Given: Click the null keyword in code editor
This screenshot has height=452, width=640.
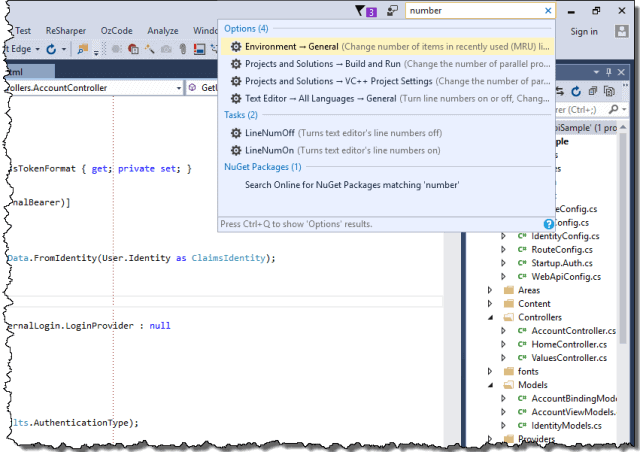Looking at the screenshot, I should pyautogui.click(x=160, y=326).
